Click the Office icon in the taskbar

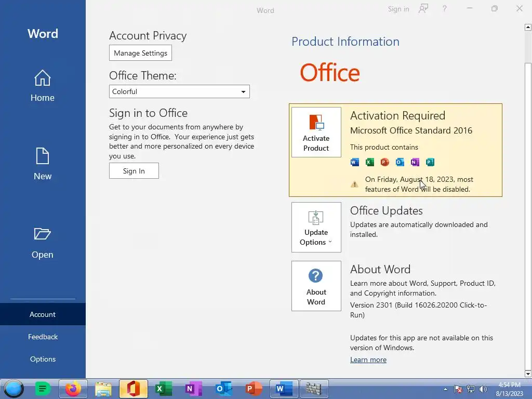coord(134,389)
